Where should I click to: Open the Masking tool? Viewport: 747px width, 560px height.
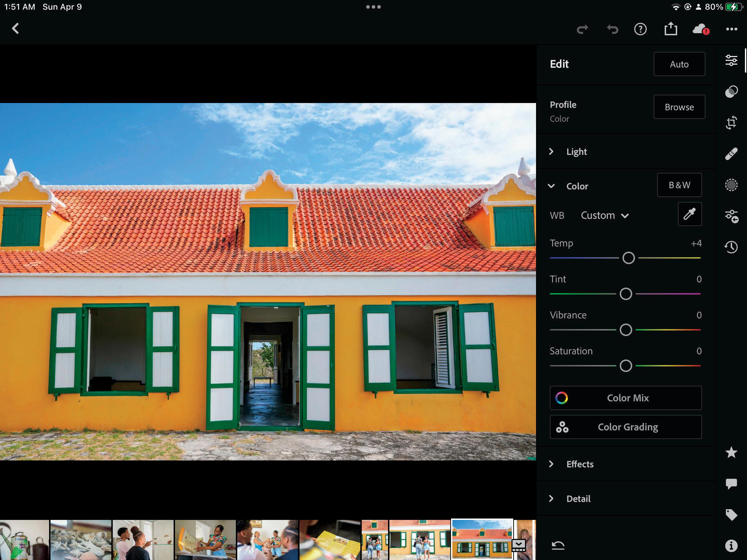[731, 185]
